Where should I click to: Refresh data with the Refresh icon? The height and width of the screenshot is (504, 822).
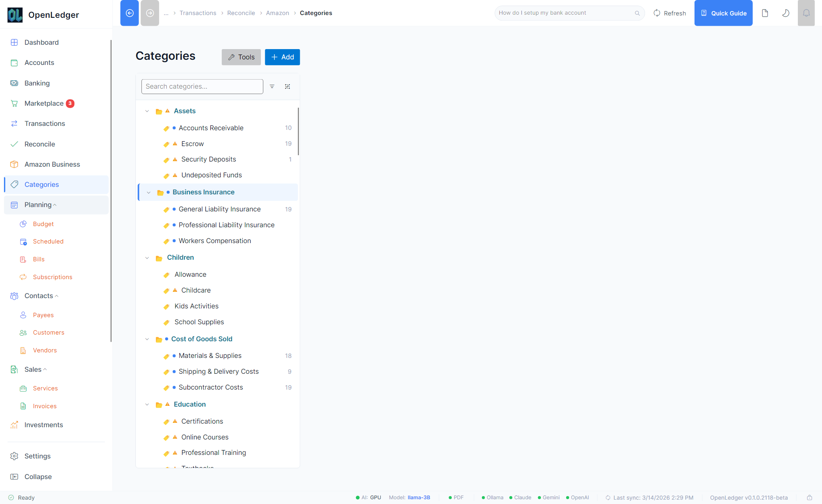[x=657, y=13]
